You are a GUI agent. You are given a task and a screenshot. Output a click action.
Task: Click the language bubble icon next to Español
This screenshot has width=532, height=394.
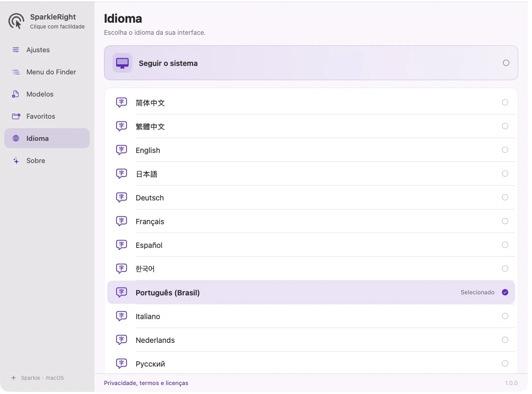(121, 245)
